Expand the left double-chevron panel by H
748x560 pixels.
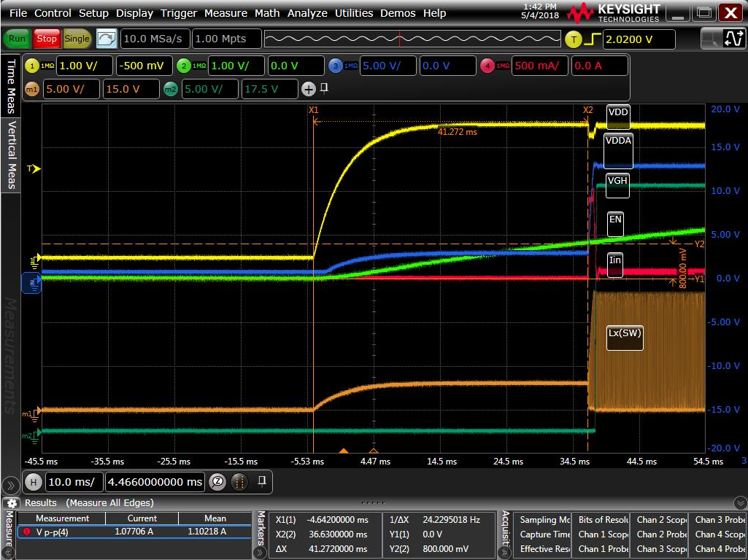click(x=9, y=485)
